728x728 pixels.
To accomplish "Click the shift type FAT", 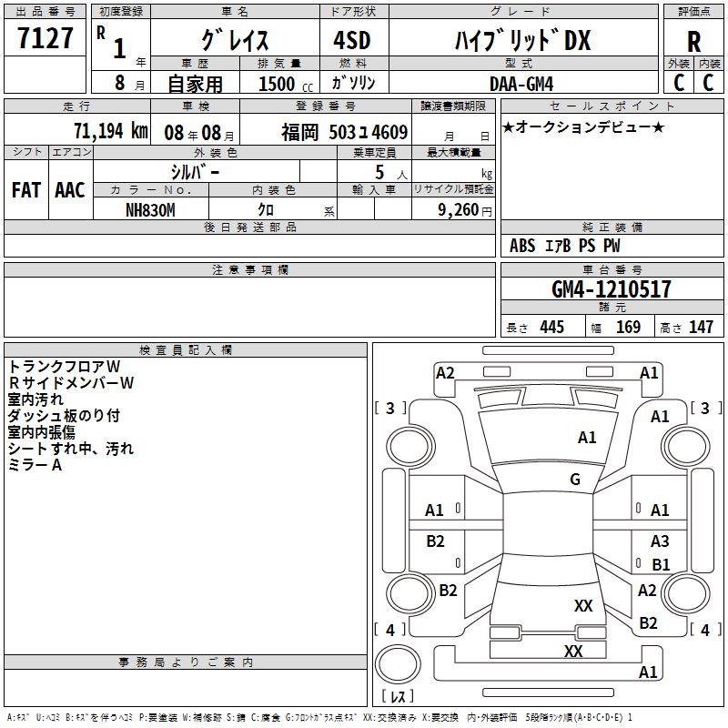I will [x=26, y=190].
